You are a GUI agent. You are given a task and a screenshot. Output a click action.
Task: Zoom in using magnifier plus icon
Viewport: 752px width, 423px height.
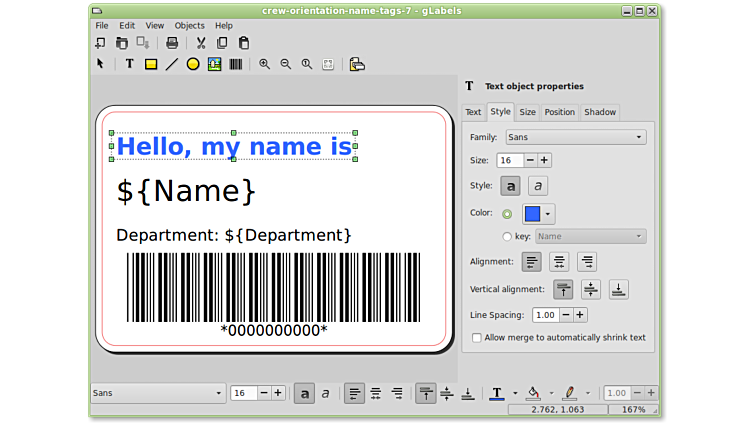click(x=264, y=64)
